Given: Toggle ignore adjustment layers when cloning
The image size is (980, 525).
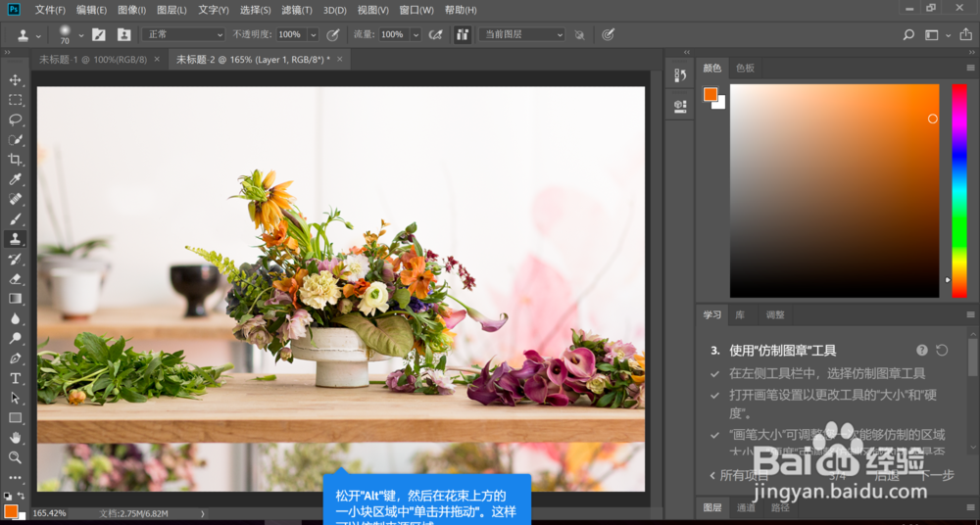Looking at the screenshot, I should 579,35.
